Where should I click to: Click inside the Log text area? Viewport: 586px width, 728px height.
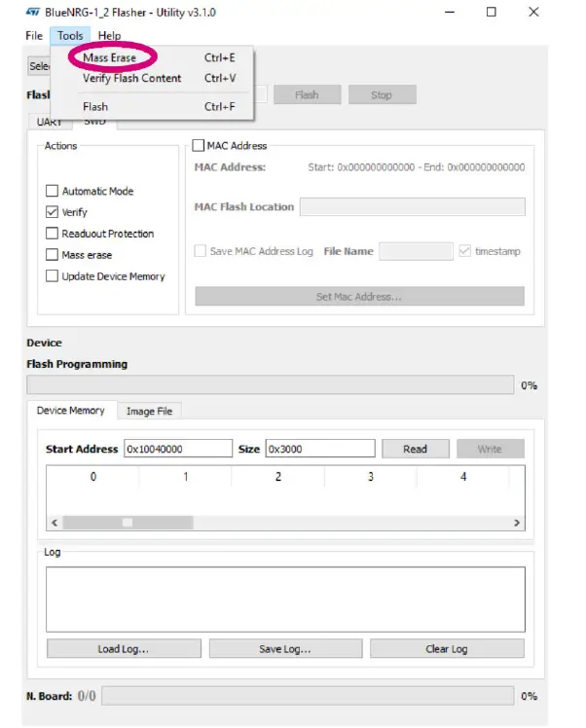(x=285, y=600)
